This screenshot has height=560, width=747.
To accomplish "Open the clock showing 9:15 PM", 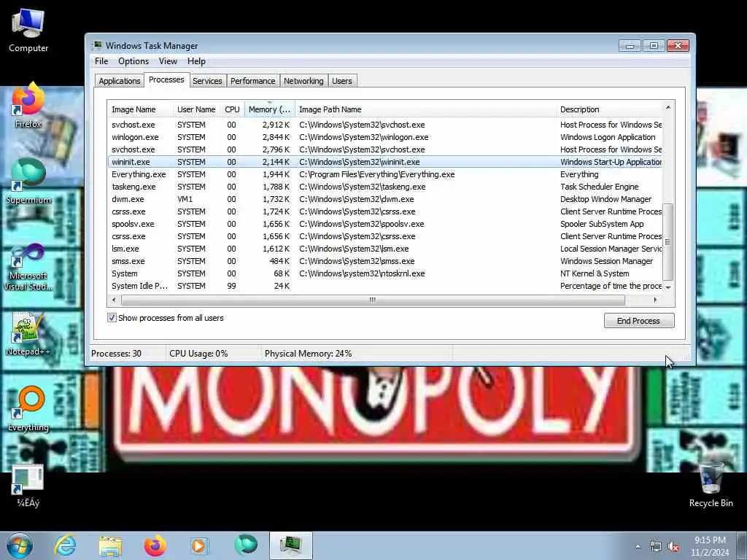I will [710, 546].
